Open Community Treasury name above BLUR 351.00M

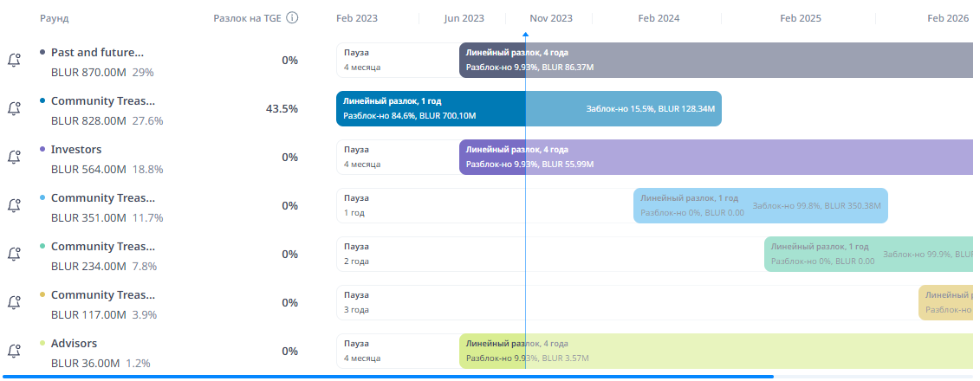(103, 197)
